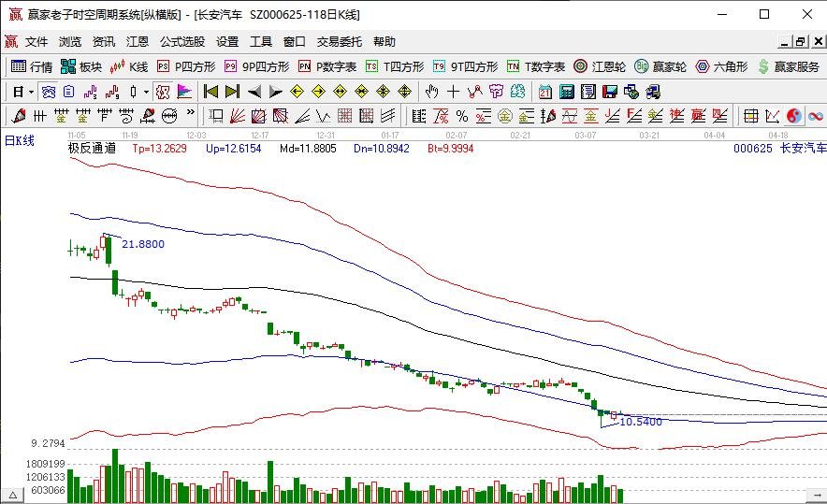Screen dimensions: 827x504
Task: Open the 设置 menu
Action: coord(227,42)
